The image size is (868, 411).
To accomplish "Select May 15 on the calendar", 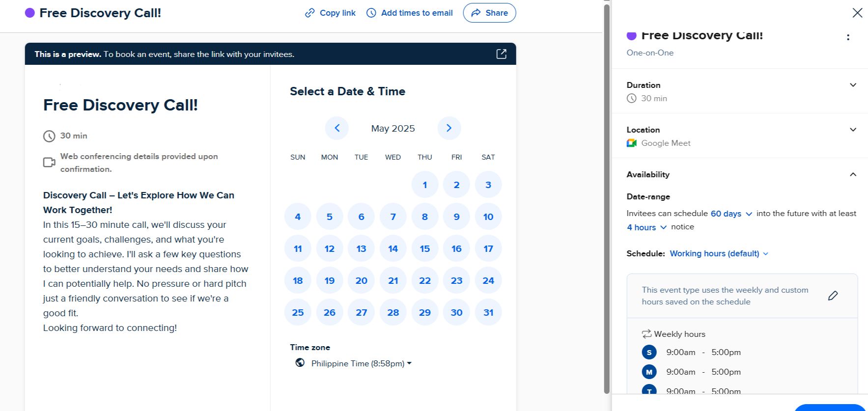I will tap(425, 248).
